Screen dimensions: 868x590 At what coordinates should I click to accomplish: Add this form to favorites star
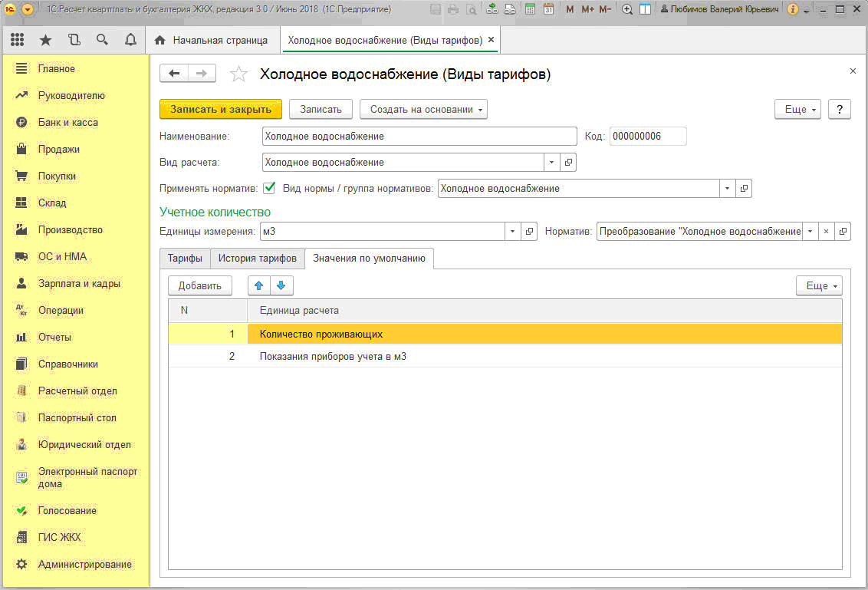(x=238, y=74)
